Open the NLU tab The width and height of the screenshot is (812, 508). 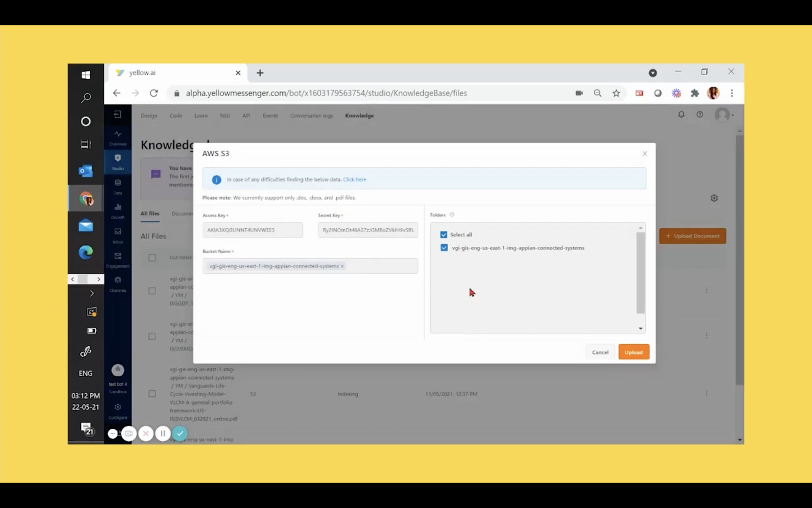tap(224, 116)
